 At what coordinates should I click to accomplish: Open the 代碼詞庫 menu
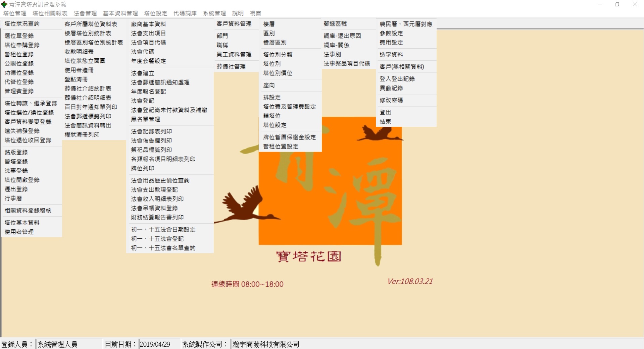tap(185, 13)
